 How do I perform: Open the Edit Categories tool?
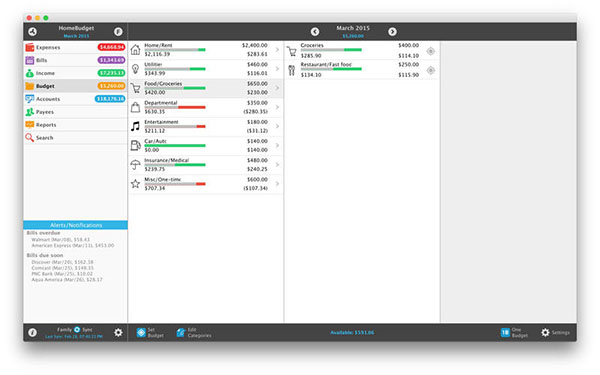194,333
